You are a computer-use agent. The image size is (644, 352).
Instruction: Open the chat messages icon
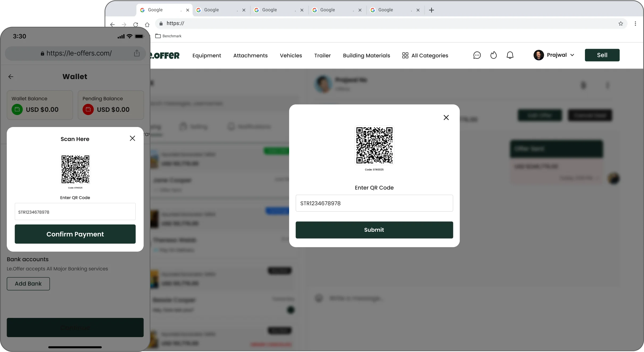477,55
